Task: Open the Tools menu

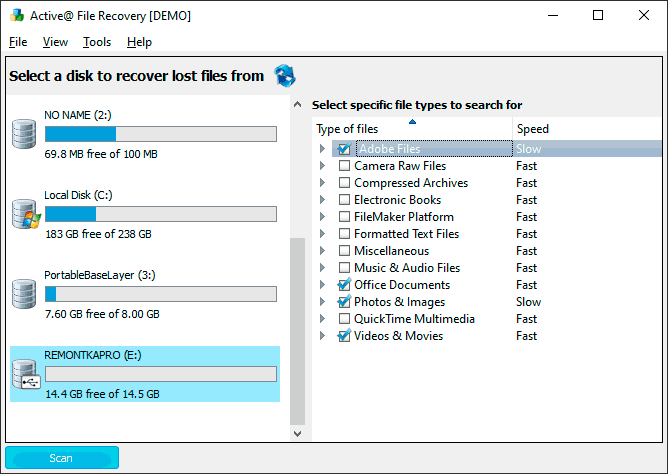Action: pos(97,42)
